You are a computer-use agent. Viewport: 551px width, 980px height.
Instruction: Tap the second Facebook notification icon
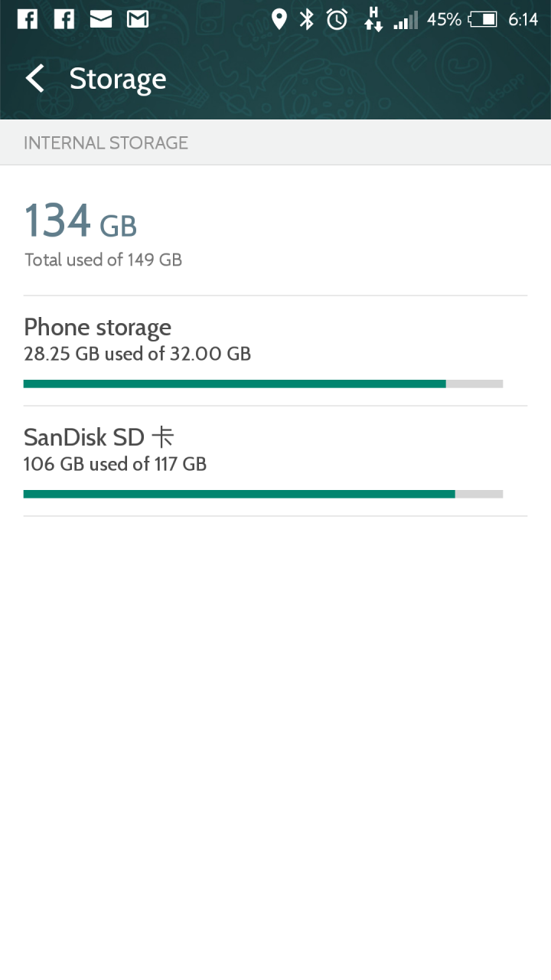tap(64, 19)
